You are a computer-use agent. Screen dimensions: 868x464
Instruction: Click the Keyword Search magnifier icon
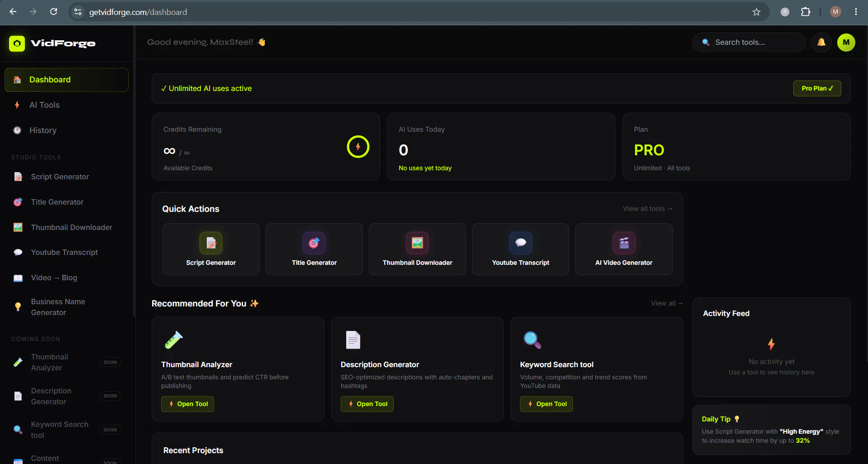point(532,340)
